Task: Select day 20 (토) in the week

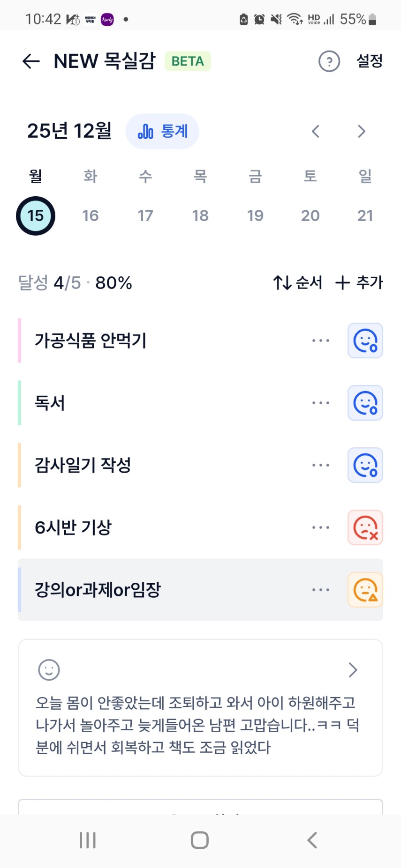Action: tap(310, 215)
